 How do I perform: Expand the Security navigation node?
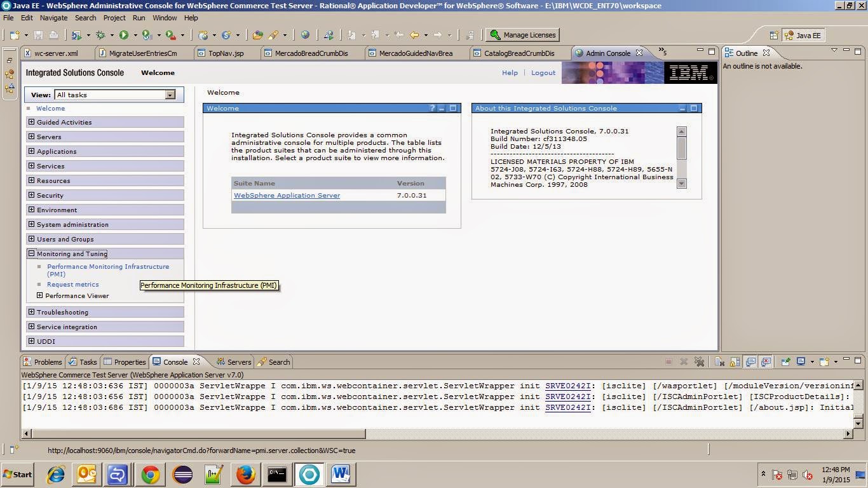31,195
